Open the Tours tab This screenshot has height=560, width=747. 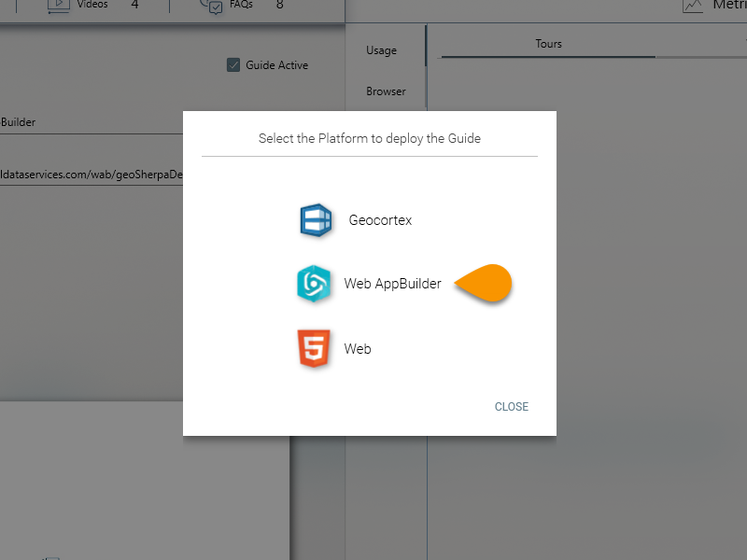pyautogui.click(x=548, y=44)
